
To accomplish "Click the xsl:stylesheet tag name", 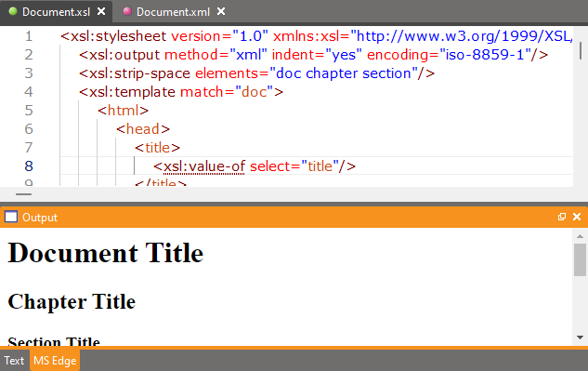I will (x=118, y=36).
